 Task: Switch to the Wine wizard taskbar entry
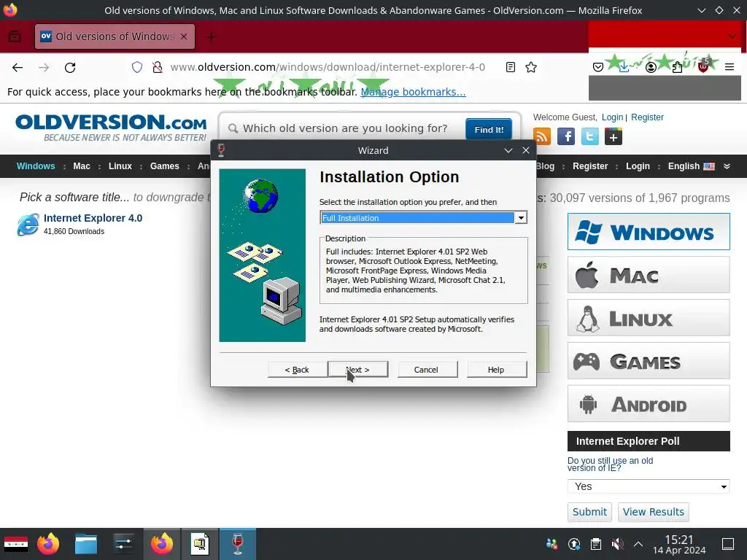point(237,544)
